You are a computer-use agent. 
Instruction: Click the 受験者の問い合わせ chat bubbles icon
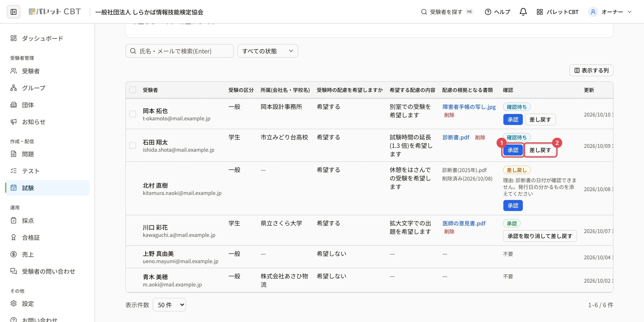click(x=14, y=271)
